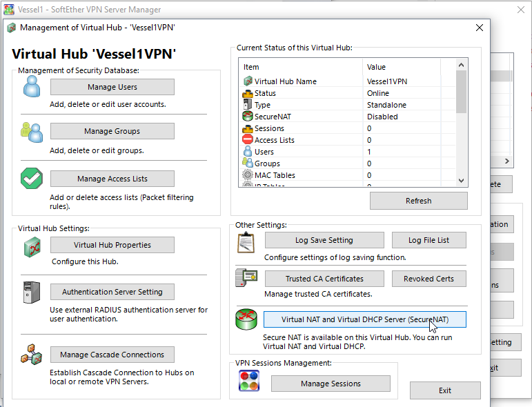Click the SoftEther VPN Server Manager title icon
Screen dimensions: 532x407
click(x=9, y=10)
